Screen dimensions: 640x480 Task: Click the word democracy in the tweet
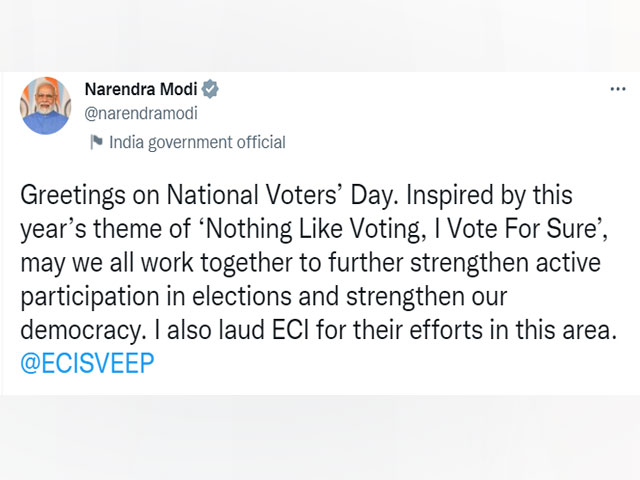(x=80, y=331)
